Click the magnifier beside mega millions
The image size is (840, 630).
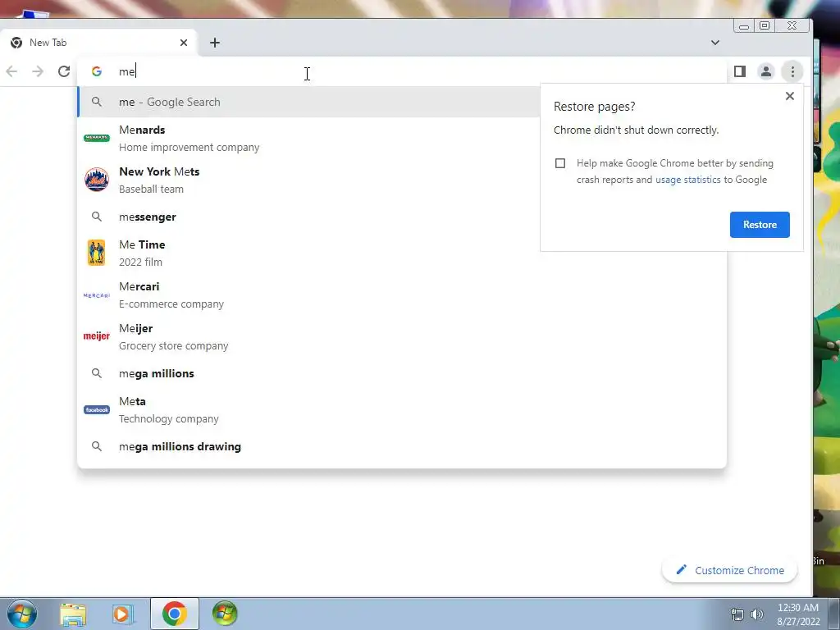tap(97, 373)
